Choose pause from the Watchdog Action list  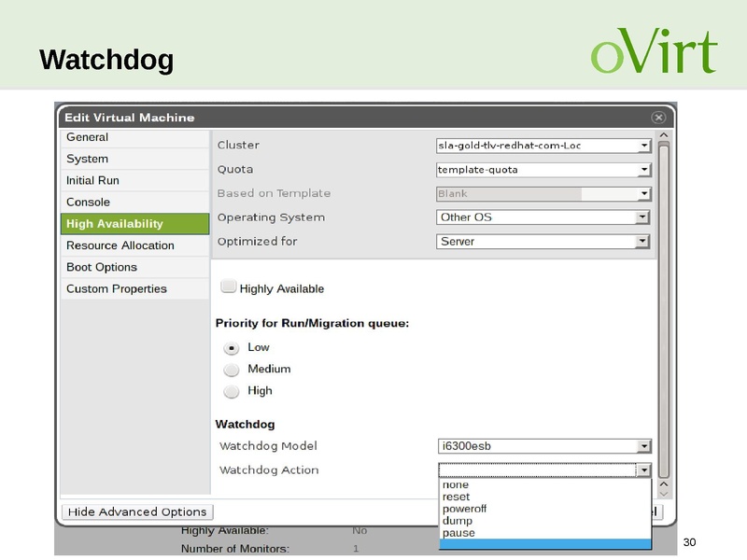click(458, 532)
